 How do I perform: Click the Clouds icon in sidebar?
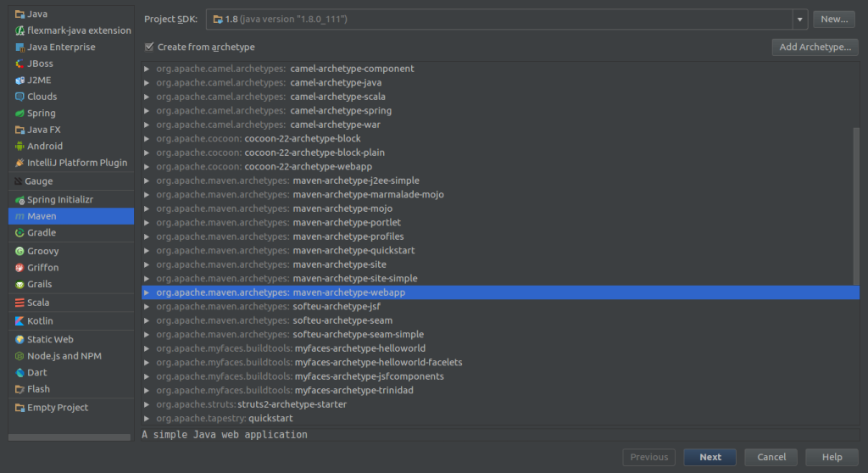point(19,97)
